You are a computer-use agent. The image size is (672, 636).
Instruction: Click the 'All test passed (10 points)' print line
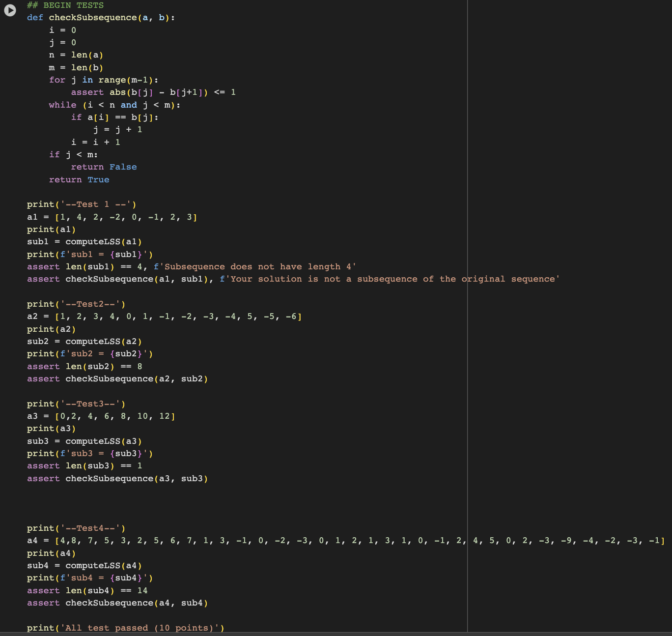pyautogui.click(x=126, y=628)
